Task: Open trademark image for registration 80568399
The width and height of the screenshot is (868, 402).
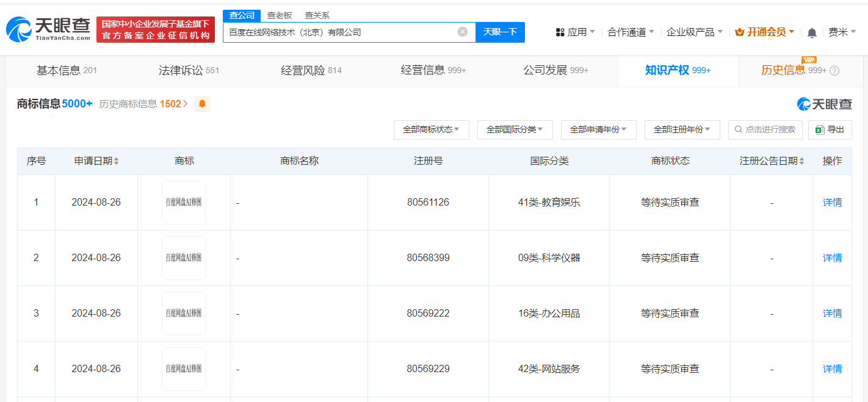Action: tap(184, 258)
